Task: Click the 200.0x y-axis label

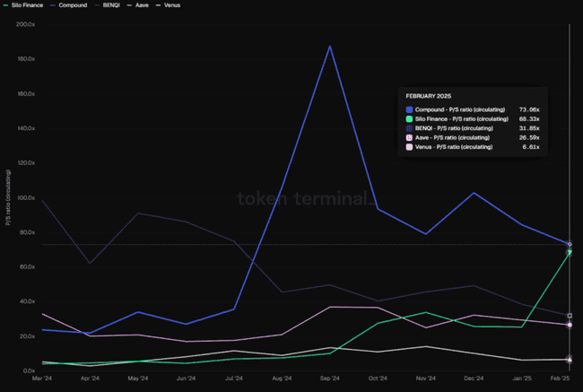Action: (25, 23)
